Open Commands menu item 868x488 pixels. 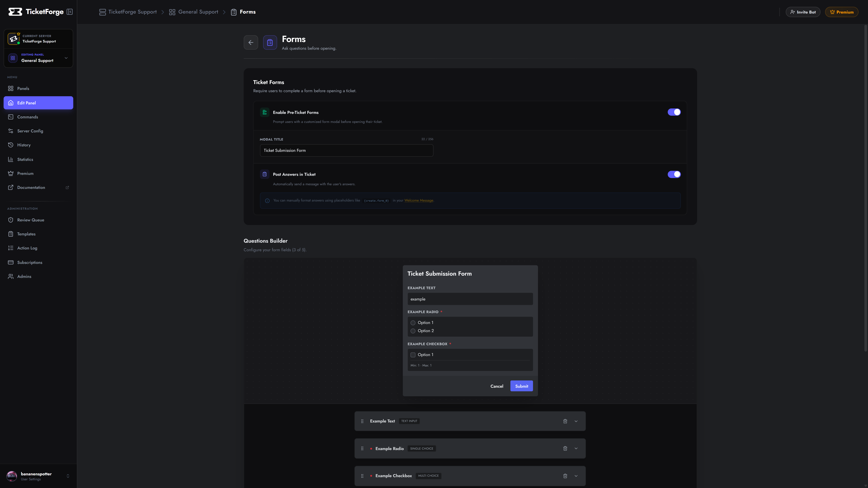click(x=38, y=117)
